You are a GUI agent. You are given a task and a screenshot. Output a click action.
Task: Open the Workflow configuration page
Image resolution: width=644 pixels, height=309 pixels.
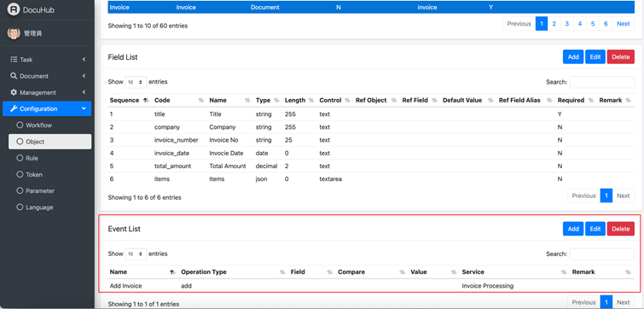click(x=49, y=125)
